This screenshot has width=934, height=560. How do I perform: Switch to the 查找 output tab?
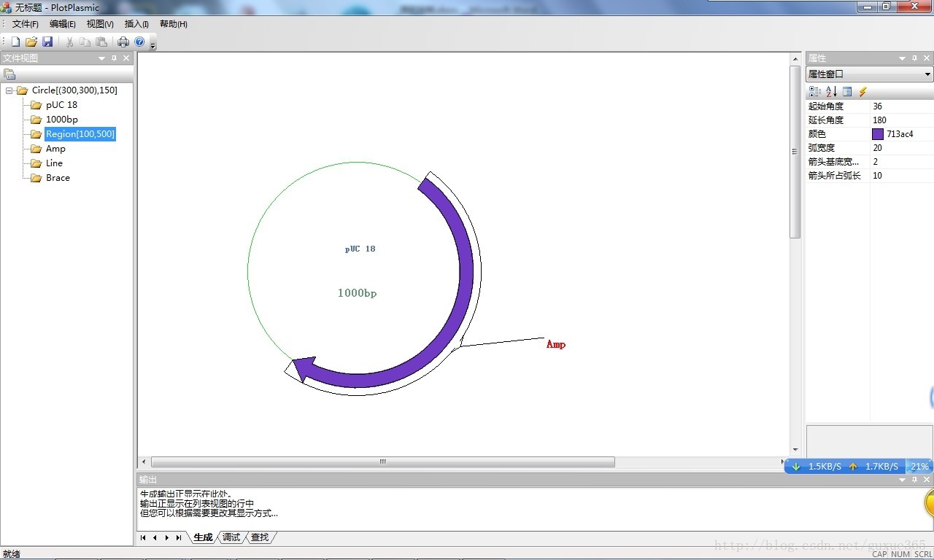point(260,537)
